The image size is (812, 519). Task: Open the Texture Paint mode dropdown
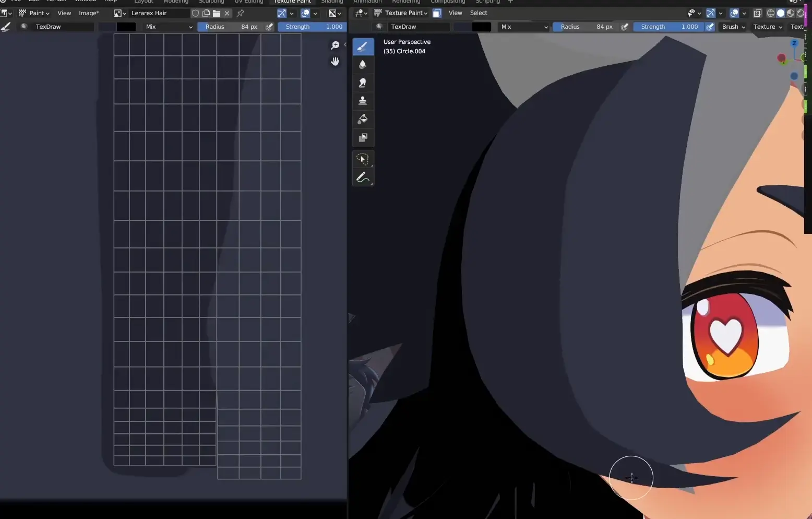tap(401, 13)
